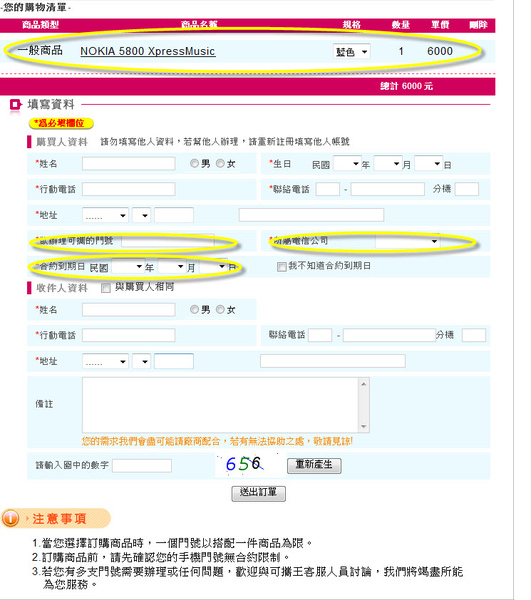Viewport: 531px width, 600px height.
Task: Click the 總計 6000 元 total text
Action: point(406,86)
